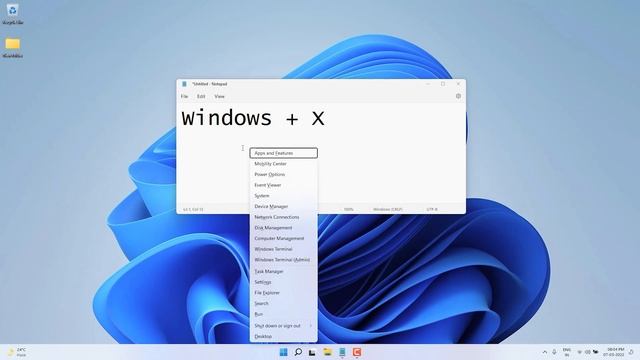Screen dimensions: 640x360
Task: Open Notepad settings gear icon
Action: pos(458,96)
